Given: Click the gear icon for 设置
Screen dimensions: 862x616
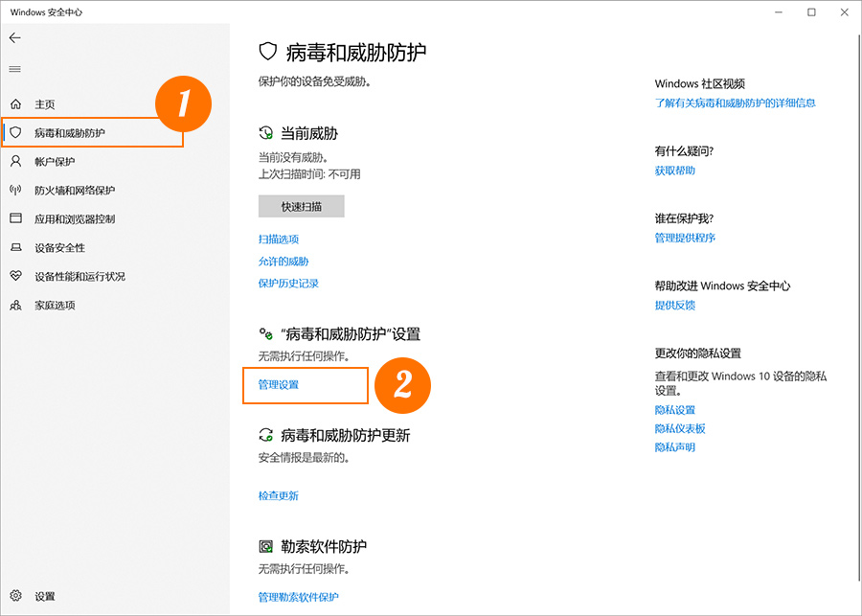Looking at the screenshot, I should pyautogui.click(x=16, y=596).
